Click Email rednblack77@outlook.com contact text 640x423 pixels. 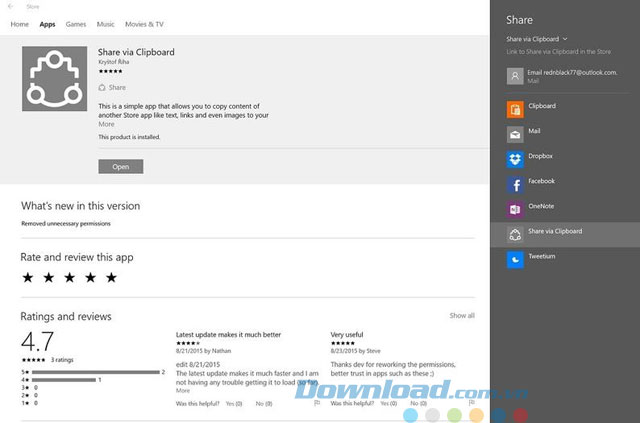coord(572,73)
